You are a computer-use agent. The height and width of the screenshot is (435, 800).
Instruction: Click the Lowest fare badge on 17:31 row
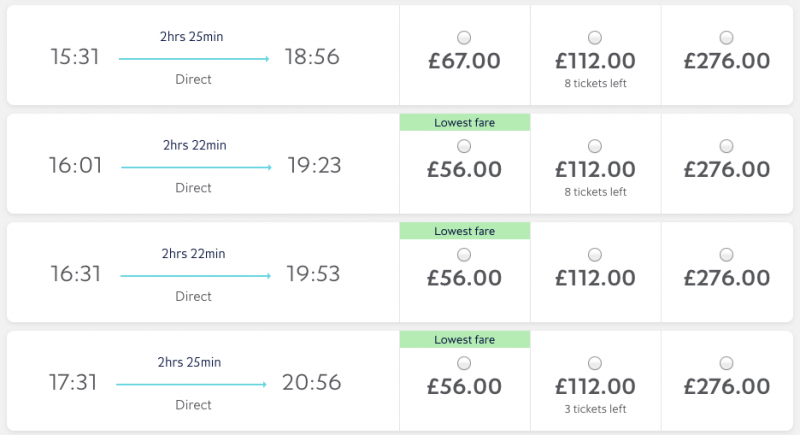[x=465, y=340]
